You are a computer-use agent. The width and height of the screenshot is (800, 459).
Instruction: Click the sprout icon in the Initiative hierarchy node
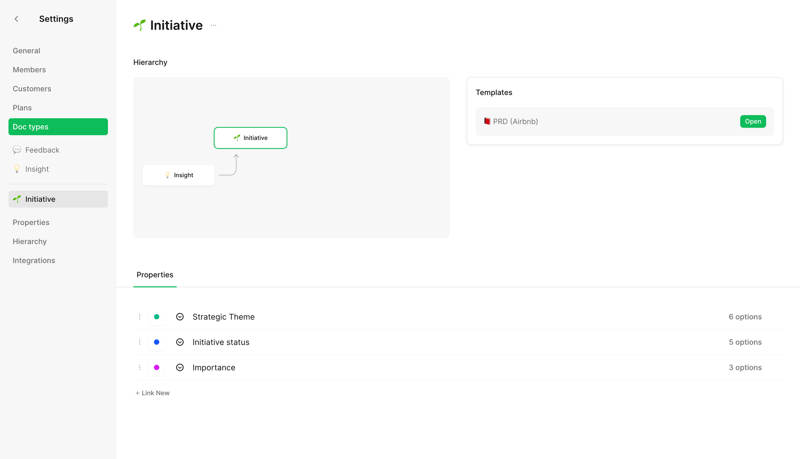(x=237, y=138)
